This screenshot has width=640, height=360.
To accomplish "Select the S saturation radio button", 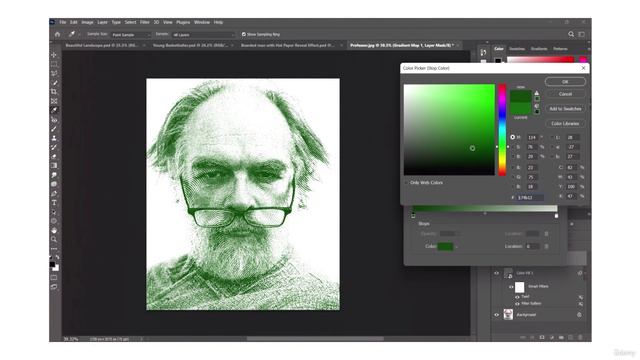I will pyautogui.click(x=513, y=147).
